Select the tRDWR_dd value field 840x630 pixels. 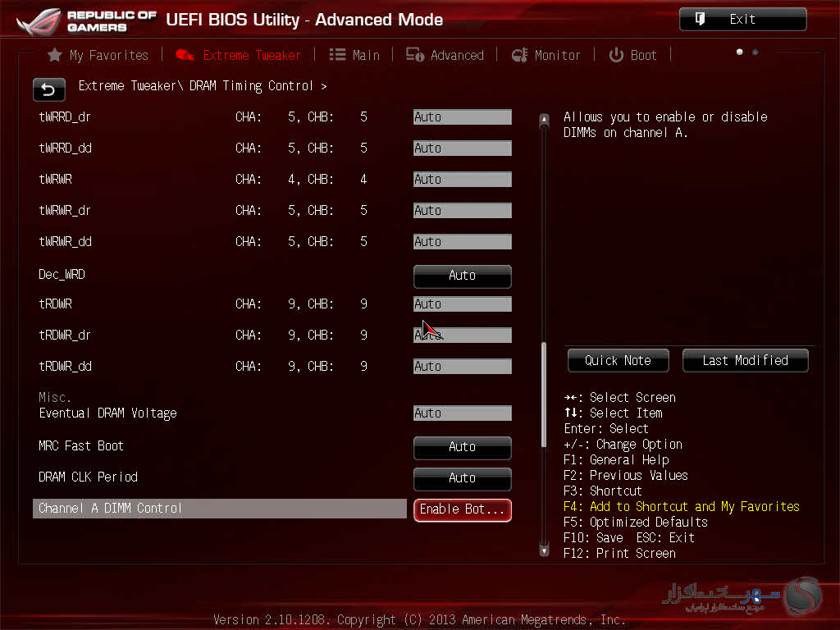[462, 367]
